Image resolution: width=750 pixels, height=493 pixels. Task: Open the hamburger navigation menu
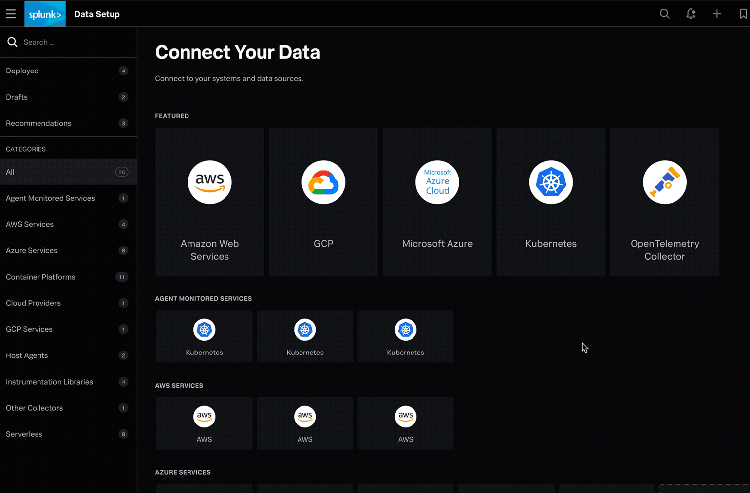click(x=11, y=13)
